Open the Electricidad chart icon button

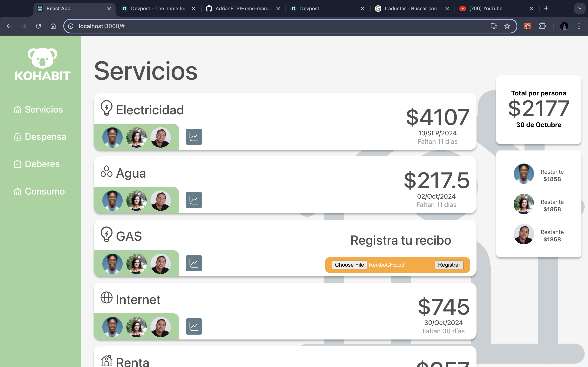point(194,137)
